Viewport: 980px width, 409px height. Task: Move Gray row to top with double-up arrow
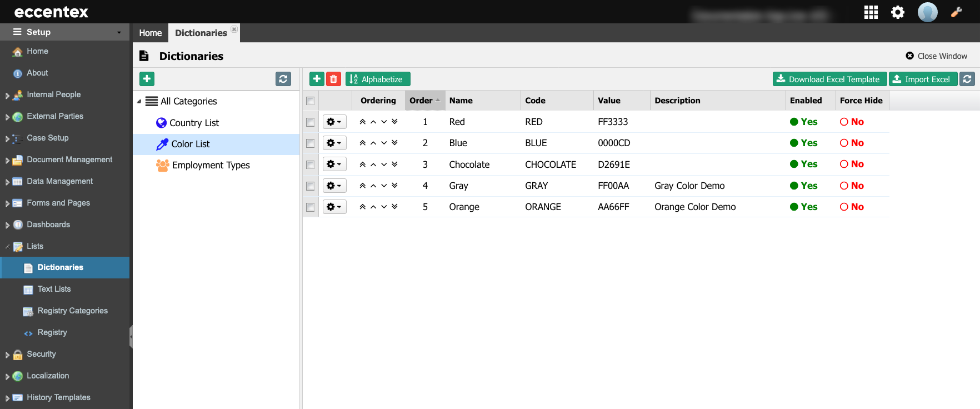(363, 186)
